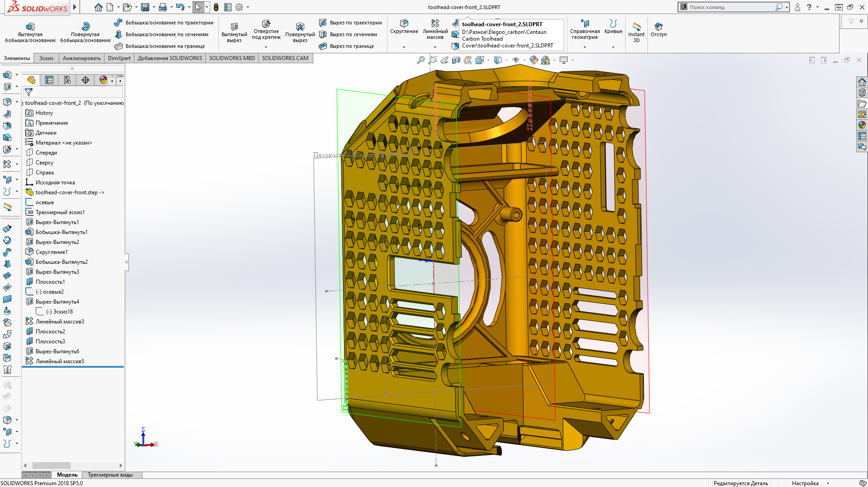Open Custom Properties icon in right task pane

[x=862, y=136]
